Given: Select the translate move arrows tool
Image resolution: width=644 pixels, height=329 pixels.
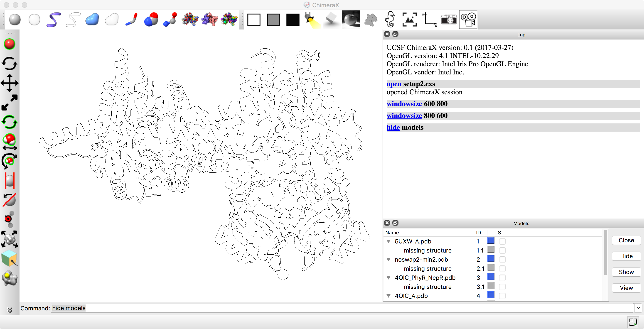Looking at the screenshot, I should point(10,83).
